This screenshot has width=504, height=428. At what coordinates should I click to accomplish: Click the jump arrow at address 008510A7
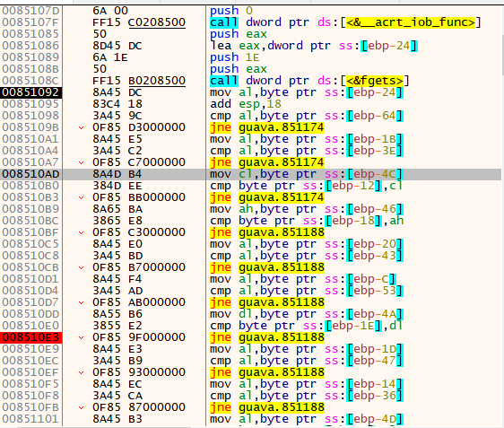(x=82, y=162)
